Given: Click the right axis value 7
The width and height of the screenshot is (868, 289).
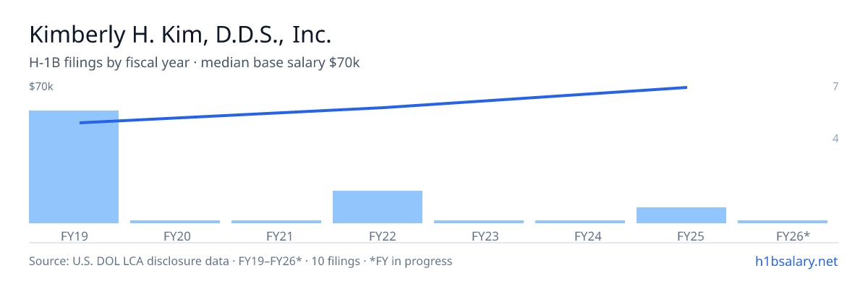Looking at the screenshot, I should click(835, 87).
